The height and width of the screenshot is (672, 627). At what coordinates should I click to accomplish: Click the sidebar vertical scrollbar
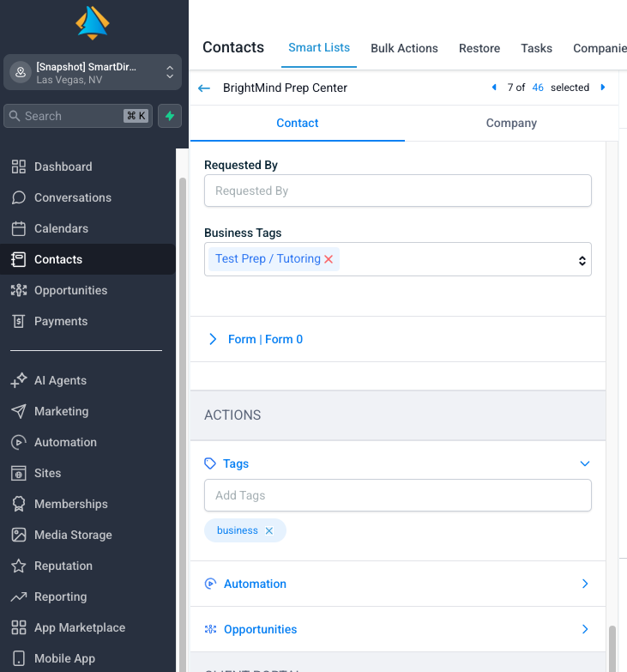183,424
